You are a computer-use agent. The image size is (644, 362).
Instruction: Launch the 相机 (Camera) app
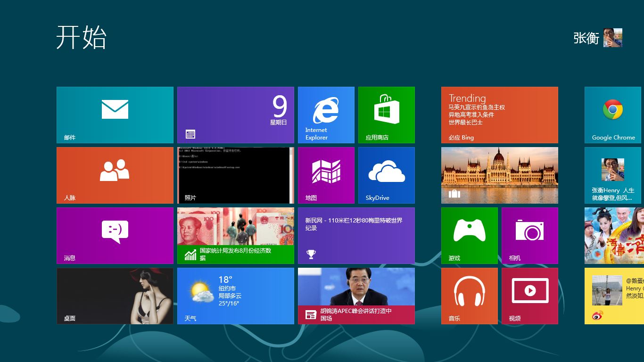(x=530, y=235)
